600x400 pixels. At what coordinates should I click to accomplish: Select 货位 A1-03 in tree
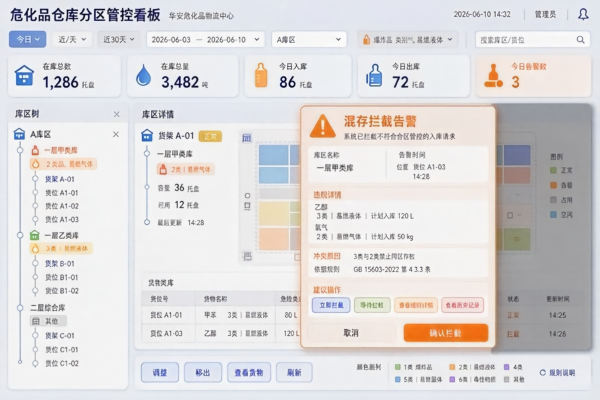[62, 220]
